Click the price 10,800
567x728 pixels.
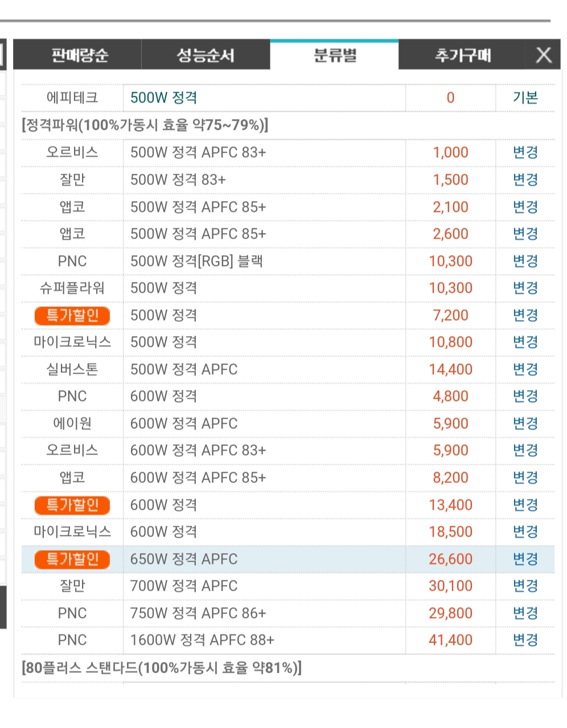[x=450, y=342]
